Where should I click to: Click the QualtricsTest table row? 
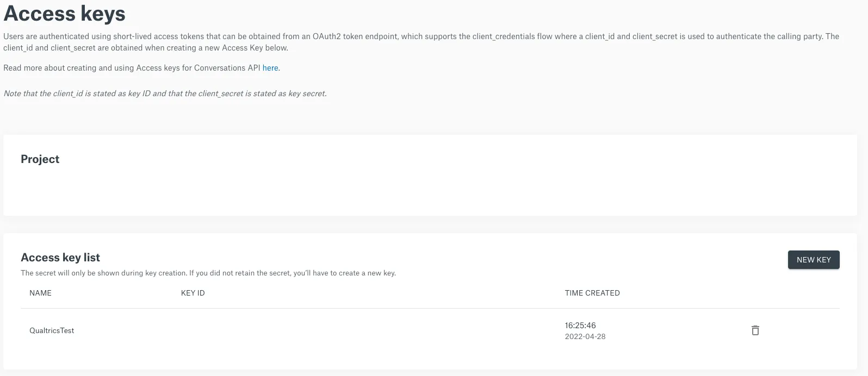click(381, 330)
